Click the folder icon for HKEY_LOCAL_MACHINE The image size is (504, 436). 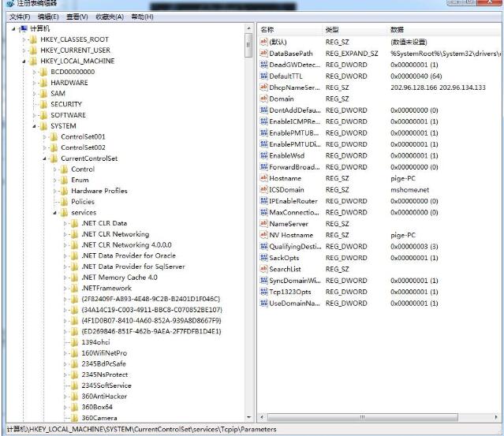coord(35,61)
